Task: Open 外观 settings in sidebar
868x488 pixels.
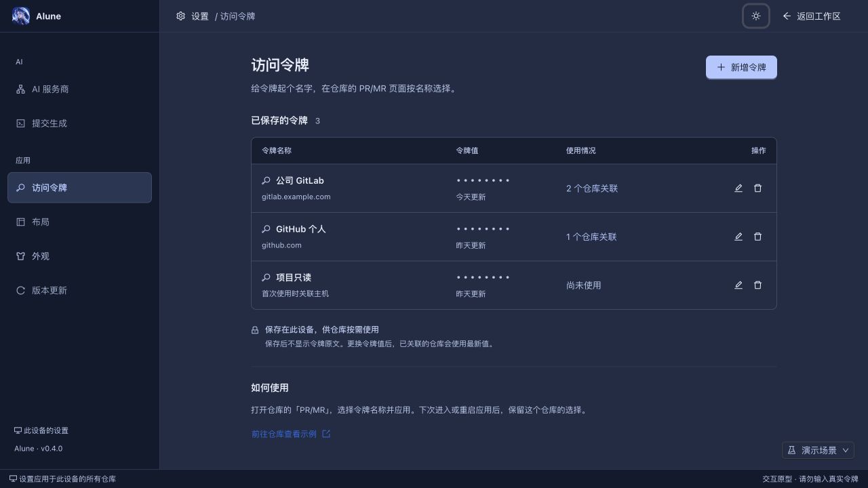Action: [x=79, y=256]
